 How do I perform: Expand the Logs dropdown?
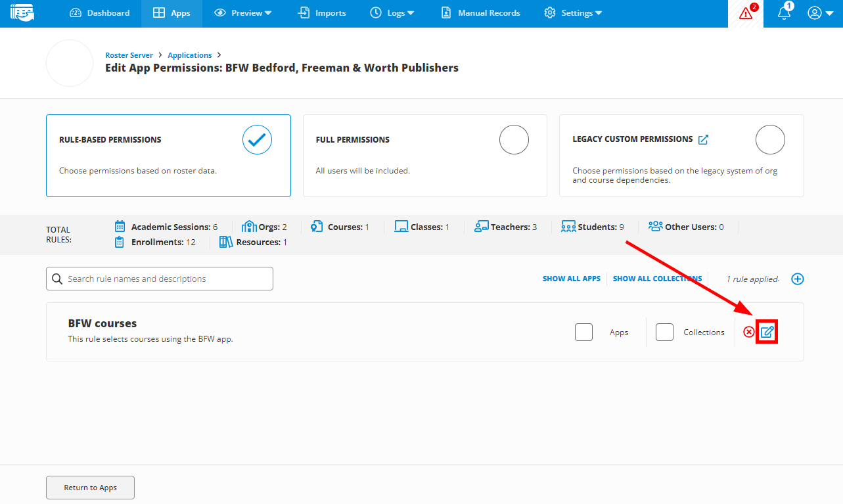[392, 12]
